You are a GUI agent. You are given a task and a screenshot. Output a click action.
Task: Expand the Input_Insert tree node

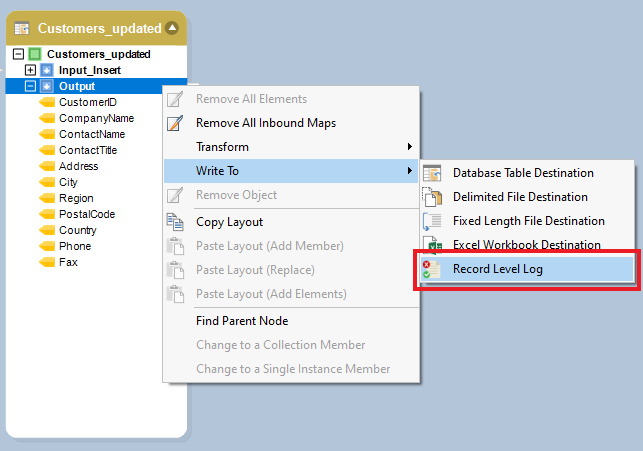(x=30, y=70)
